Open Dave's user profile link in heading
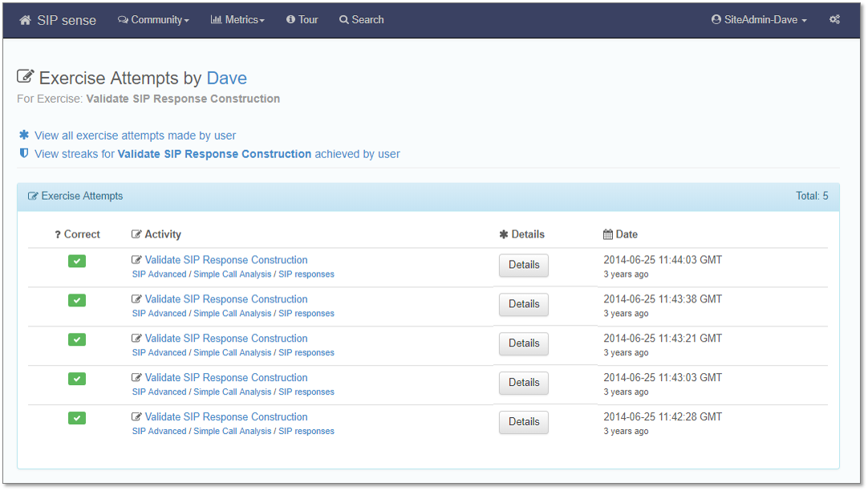 [226, 78]
